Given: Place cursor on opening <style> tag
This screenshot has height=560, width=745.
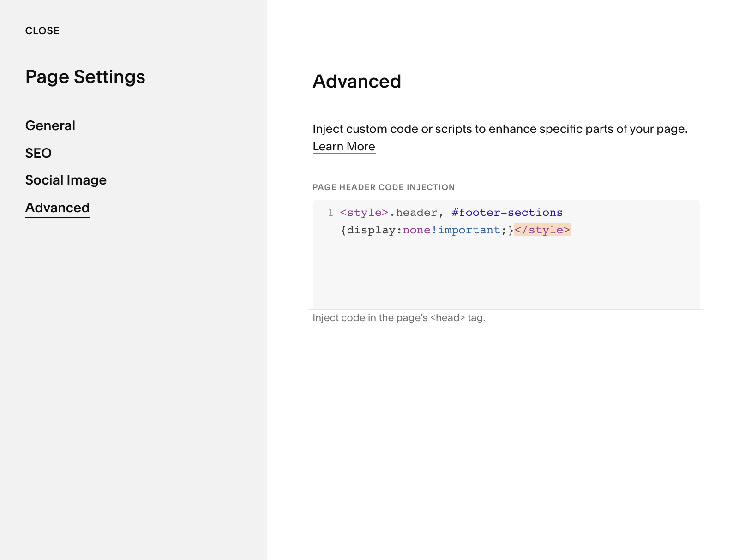Looking at the screenshot, I should pos(364,212).
